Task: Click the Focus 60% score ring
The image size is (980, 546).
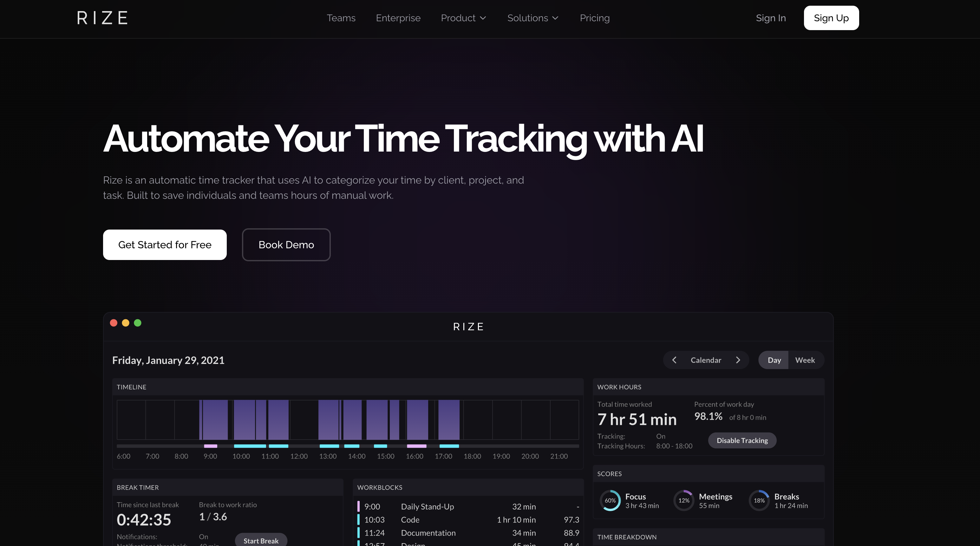Action: tap(610, 500)
